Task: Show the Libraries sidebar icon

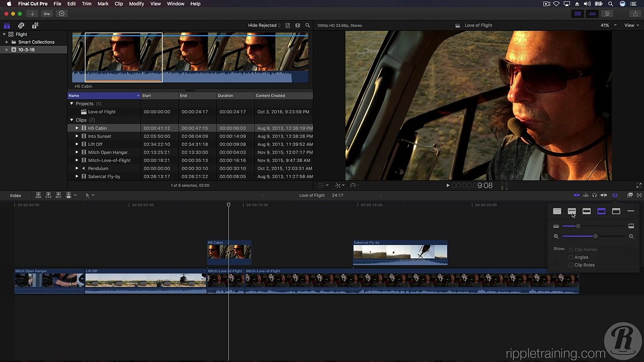Action: 7,25
